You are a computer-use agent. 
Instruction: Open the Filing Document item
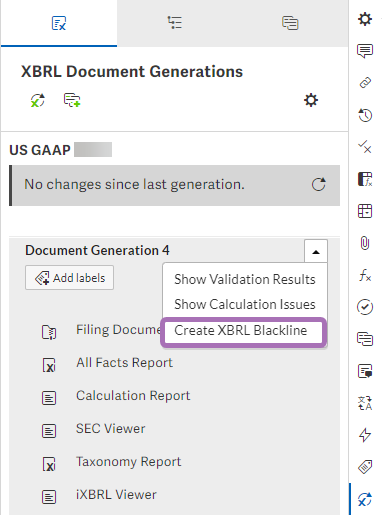(x=119, y=330)
